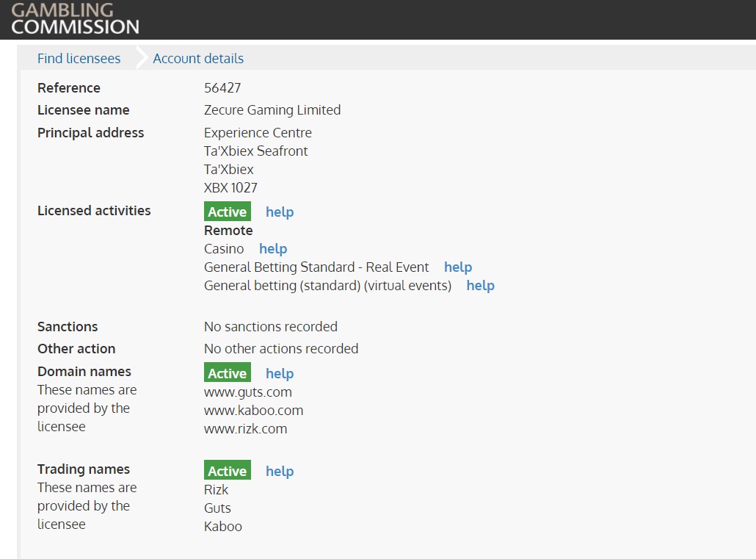Click the Casino activity text
Screen dimensions: 756x559
(x=224, y=248)
